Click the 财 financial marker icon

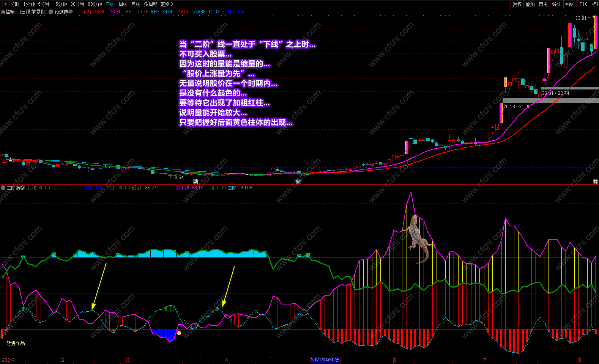pyautogui.click(x=298, y=182)
